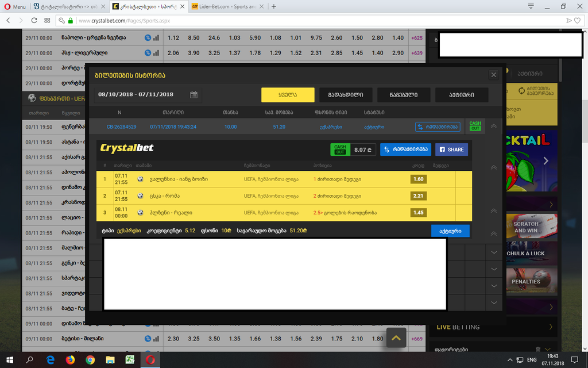Image resolution: width=588 pixels, height=368 pixels.
Task: Expand the last collapsed ticket row chevron
Action: point(493,302)
